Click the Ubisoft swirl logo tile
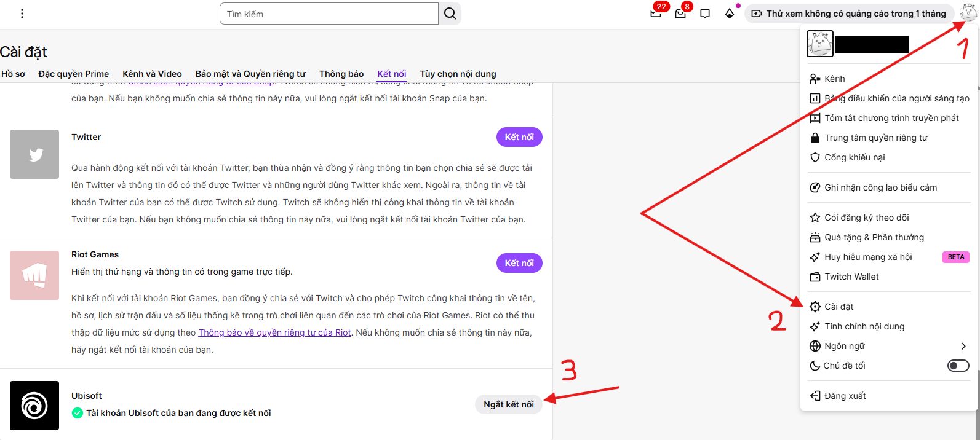Image resolution: width=980 pixels, height=440 pixels. click(x=34, y=406)
